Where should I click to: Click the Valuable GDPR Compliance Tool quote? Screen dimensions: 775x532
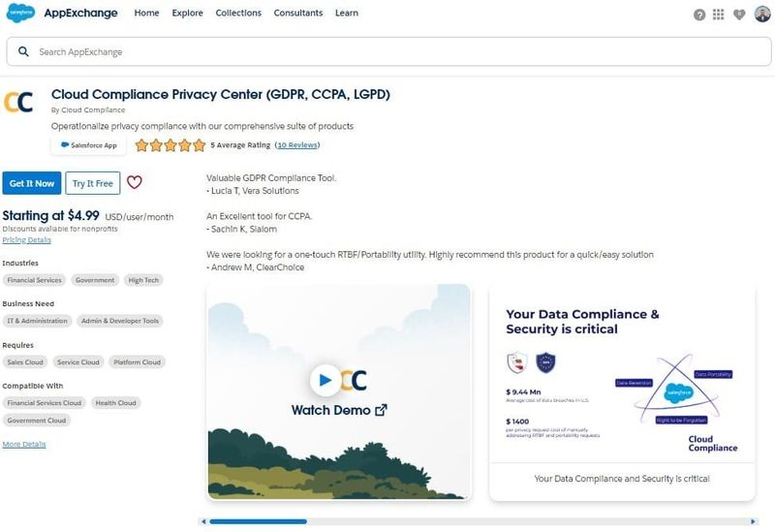[271, 178]
